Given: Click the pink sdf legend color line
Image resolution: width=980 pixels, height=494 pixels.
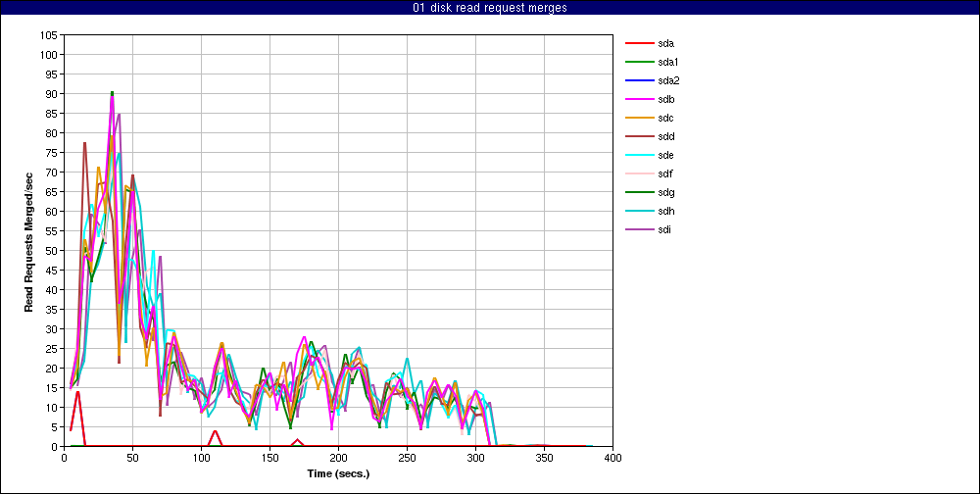Looking at the screenshot, I should pyautogui.click(x=638, y=173).
